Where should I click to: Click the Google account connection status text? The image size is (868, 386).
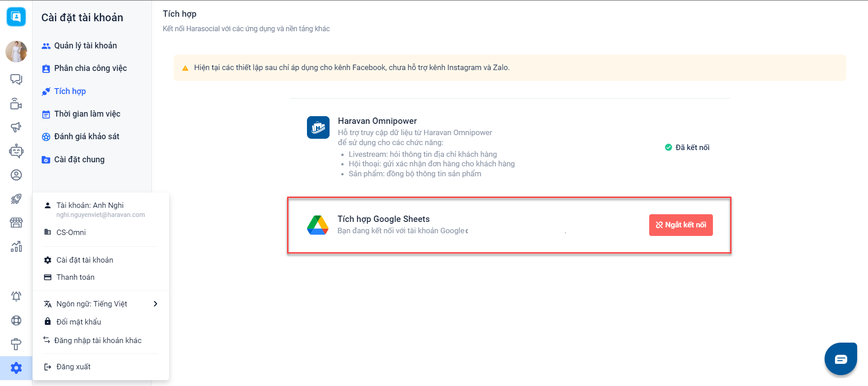click(403, 231)
